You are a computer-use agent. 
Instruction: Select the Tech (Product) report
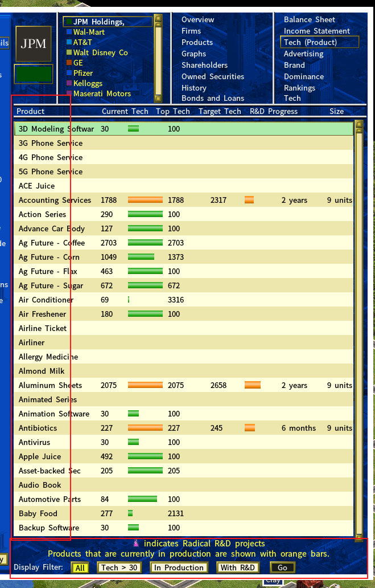point(319,42)
